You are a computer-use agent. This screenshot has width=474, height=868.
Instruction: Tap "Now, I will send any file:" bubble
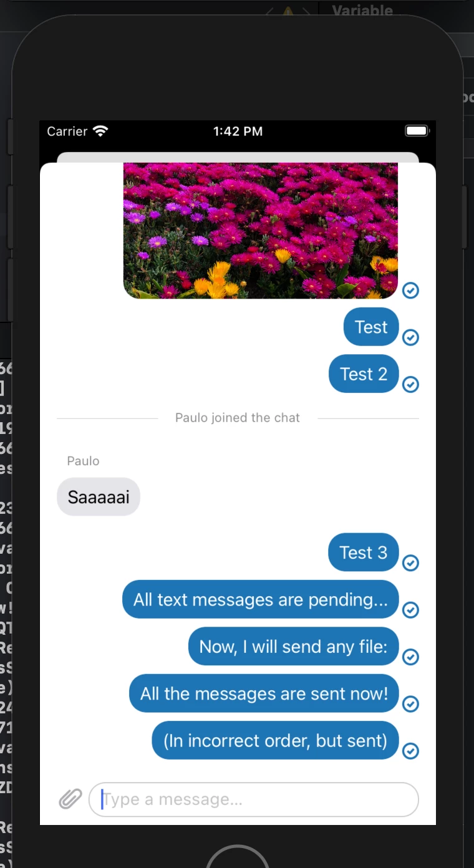293,647
